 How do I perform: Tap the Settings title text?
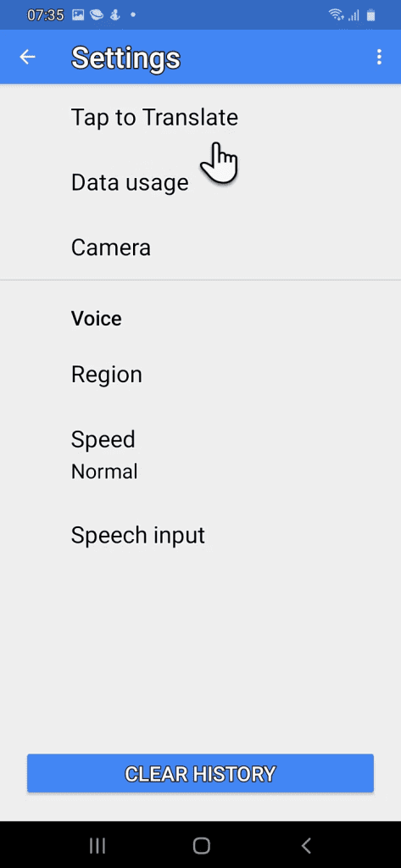tap(125, 58)
